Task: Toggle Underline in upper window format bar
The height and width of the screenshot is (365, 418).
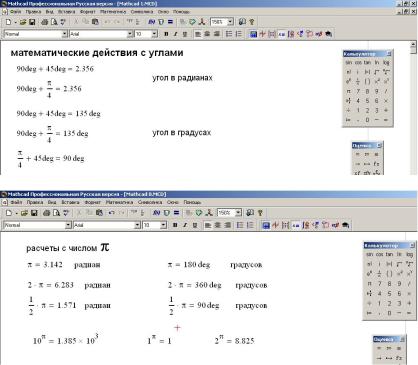Action: point(185,34)
